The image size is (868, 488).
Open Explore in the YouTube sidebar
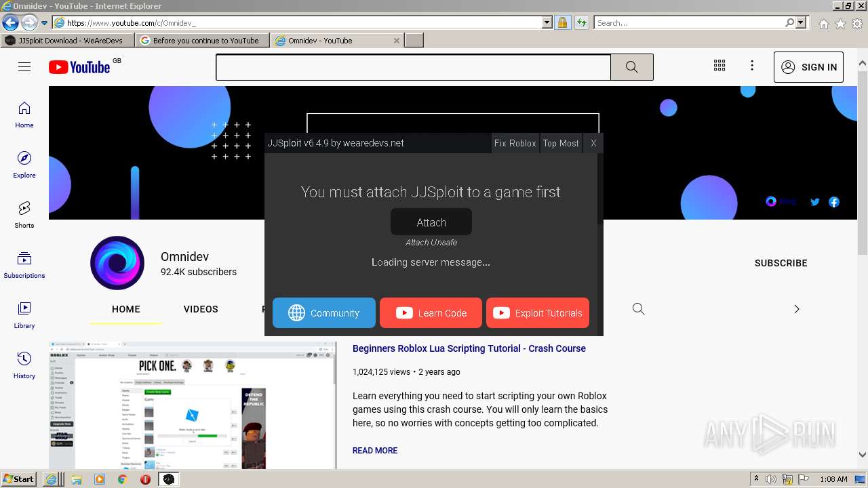(x=24, y=165)
